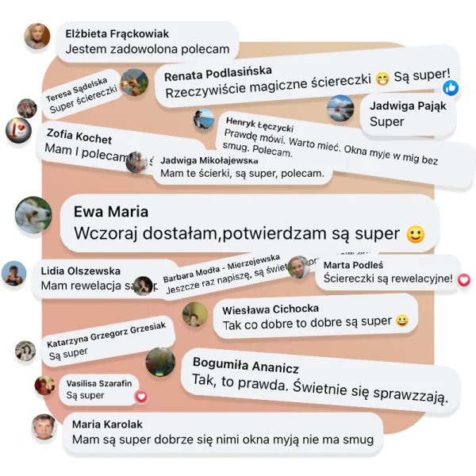476x476 pixels.
Task: Click Lidia Olszewska's avatar
Action: [x=14, y=273]
